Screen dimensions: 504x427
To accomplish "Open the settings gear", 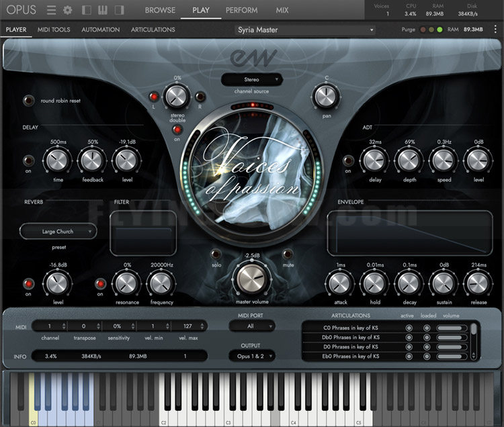I will tap(67, 10).
